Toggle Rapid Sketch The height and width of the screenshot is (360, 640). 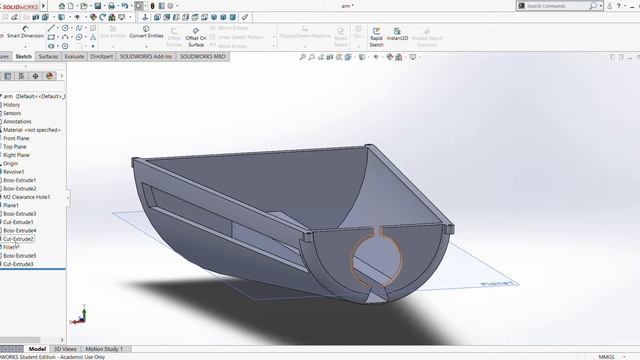376,38
